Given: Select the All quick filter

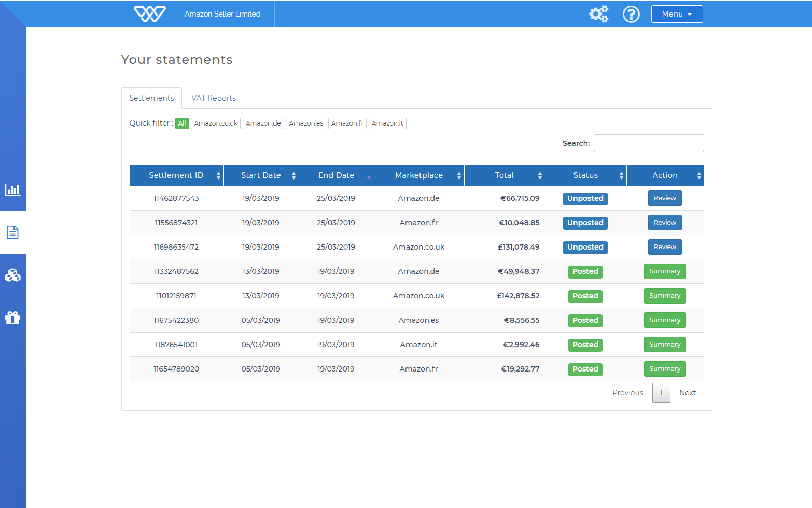Looking at the screenshot, I should coord(182,123).
